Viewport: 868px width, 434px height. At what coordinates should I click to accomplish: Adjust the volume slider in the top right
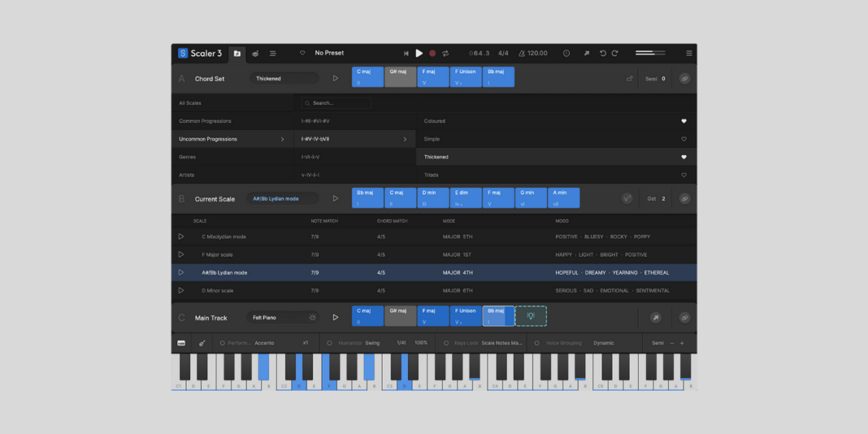(650, 53)
